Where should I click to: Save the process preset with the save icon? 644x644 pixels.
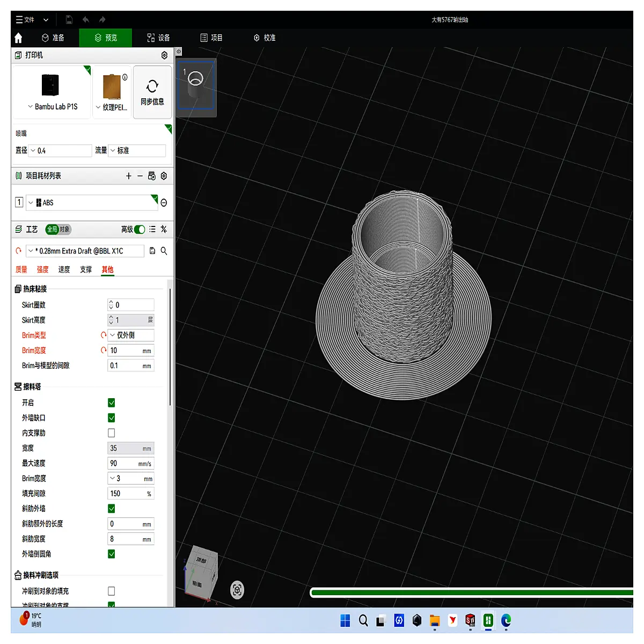click(152, 251)
